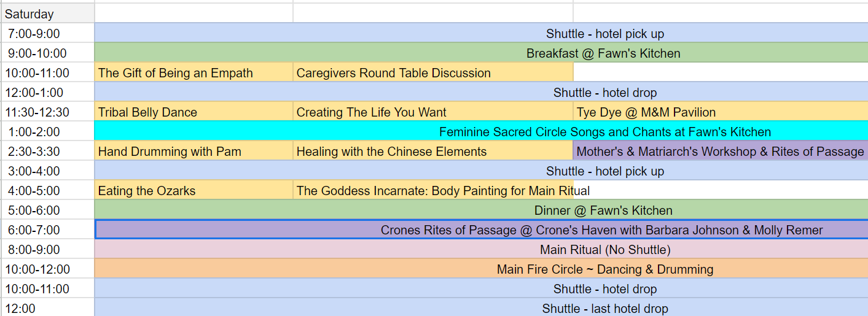Viewport: 868px width, 316px height.
Task: Select Healing with the Chinese Elements cell
Action: (x=433, y=151)
